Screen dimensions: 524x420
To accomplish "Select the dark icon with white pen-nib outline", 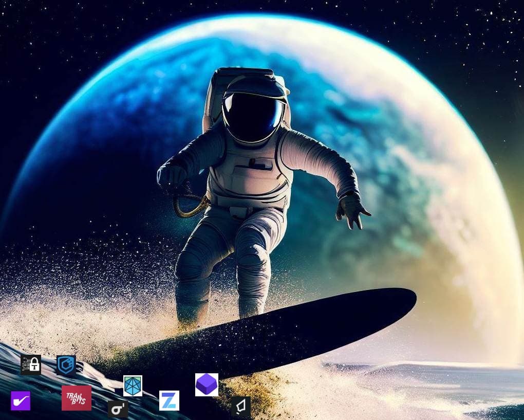I will click(x=241, y=406).
